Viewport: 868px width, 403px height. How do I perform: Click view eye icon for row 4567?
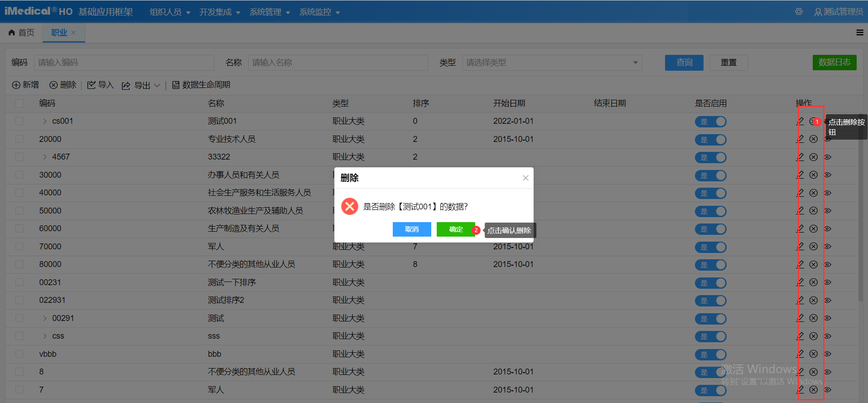[828, 157]
